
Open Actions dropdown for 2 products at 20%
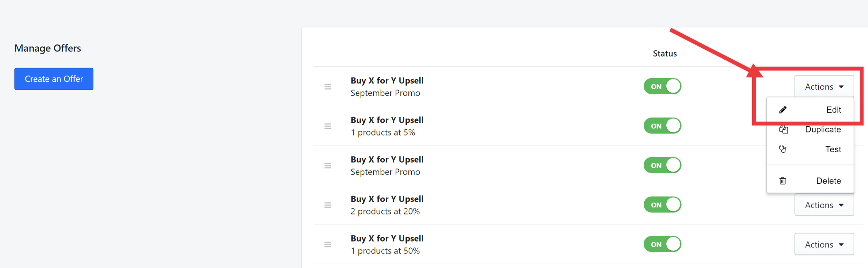(824, 205)
